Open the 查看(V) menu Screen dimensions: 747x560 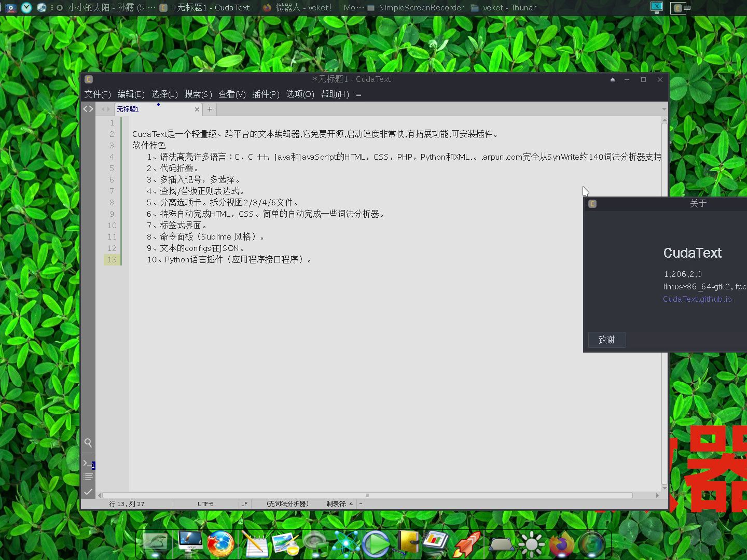pos(232,94)
